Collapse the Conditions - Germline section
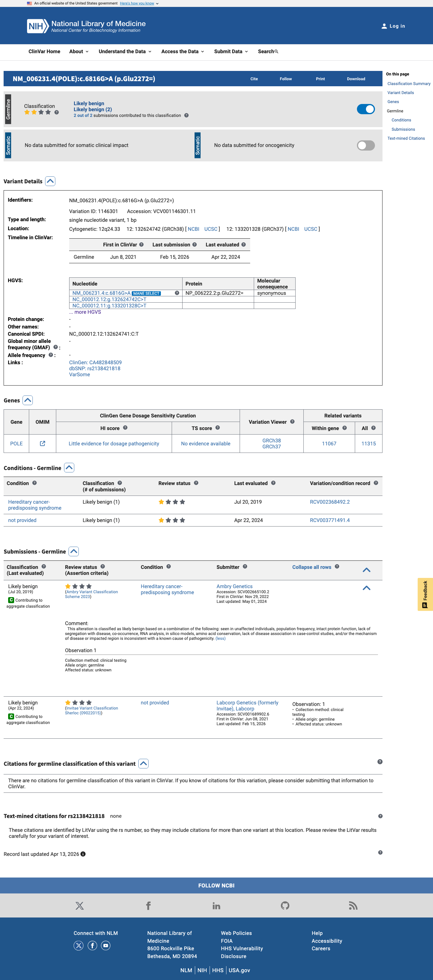This screenshot has height=980, width=433. click(x=69, y=468)
